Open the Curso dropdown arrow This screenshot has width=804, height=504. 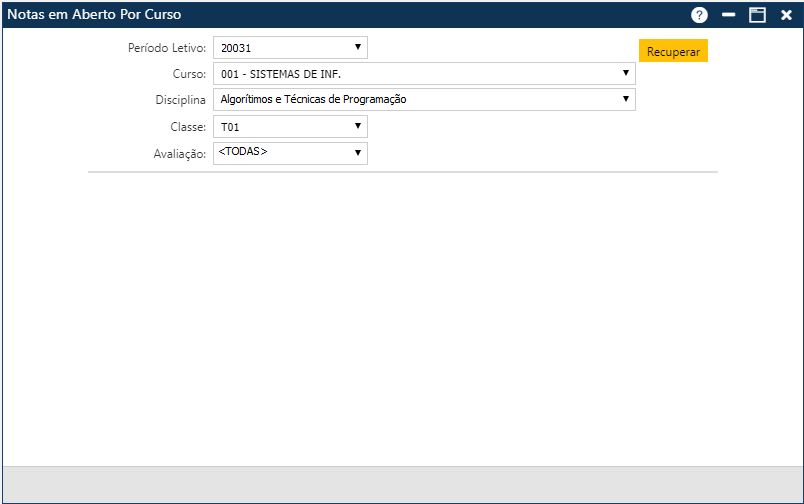coord(625,73)
